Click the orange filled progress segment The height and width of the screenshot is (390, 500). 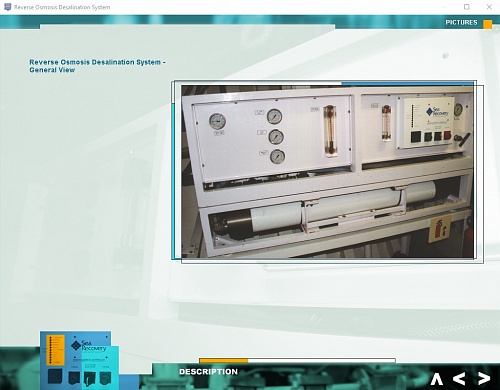pyautogui.click(x=224, y=360)
